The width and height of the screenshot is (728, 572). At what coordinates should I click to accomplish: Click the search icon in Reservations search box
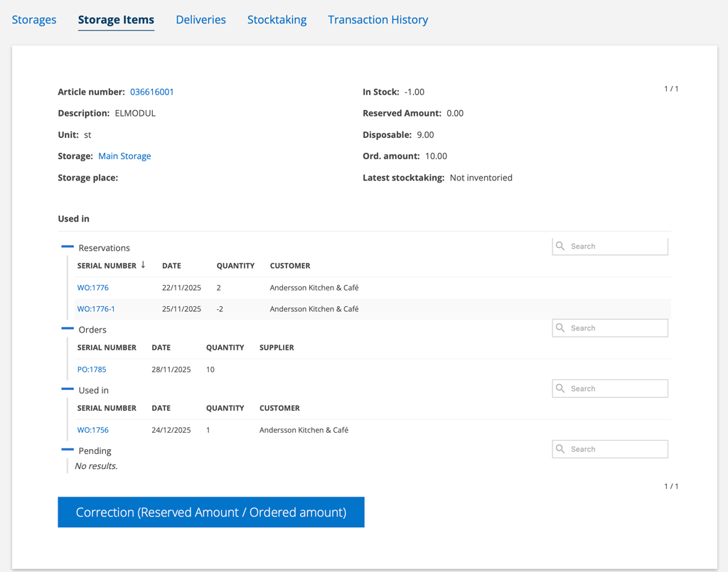[x=560, y=246]
